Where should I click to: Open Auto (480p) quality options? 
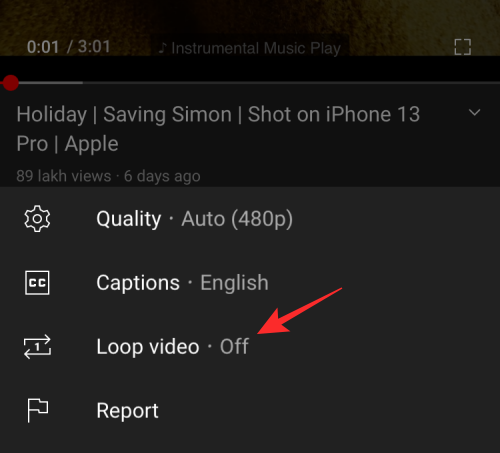coord(237,219)
